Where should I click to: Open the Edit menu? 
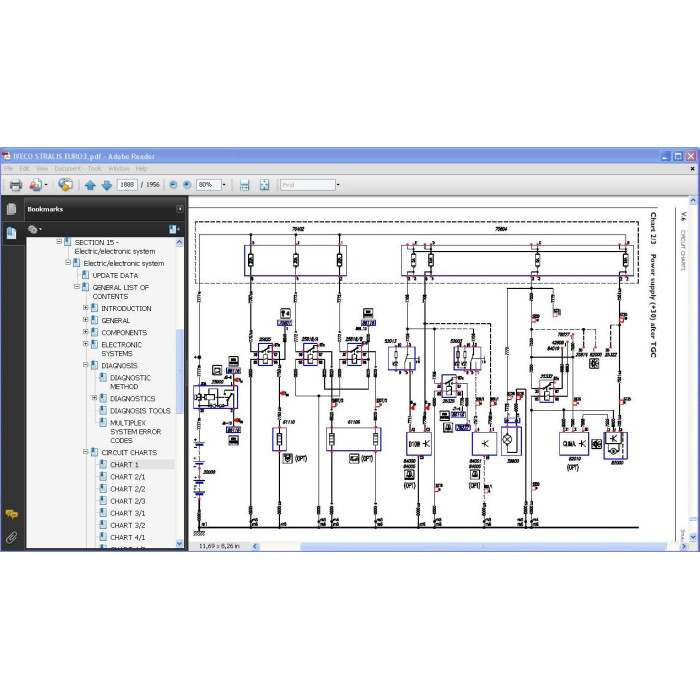(x=24, y=169)
